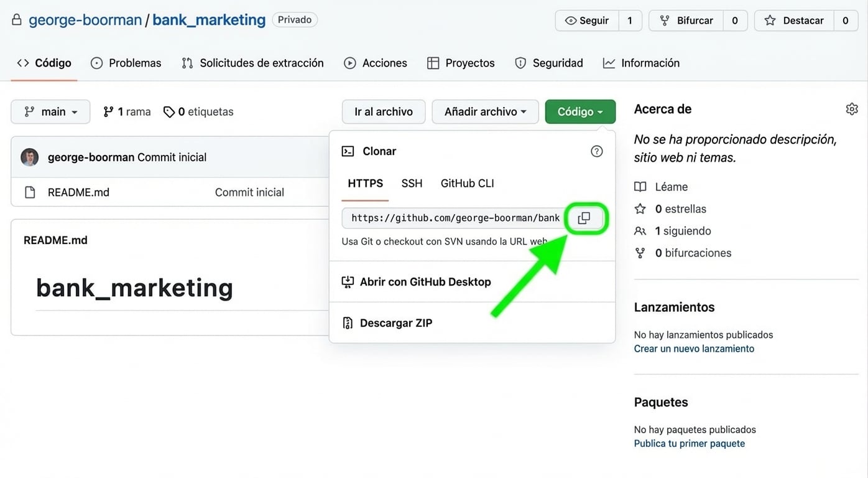Screen dimensions: 868x478
Task: Click the Lanzamientos heading
Action: tap(674, 307)
